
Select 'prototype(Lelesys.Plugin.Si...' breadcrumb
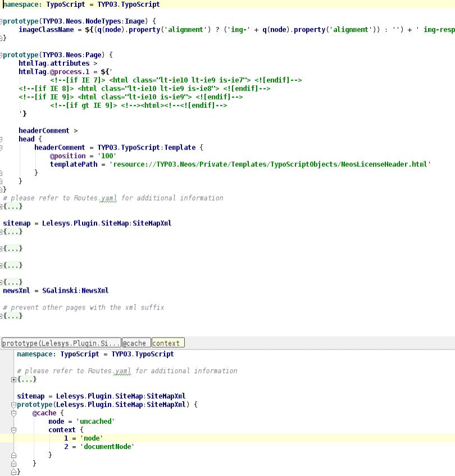coord(61,343)
